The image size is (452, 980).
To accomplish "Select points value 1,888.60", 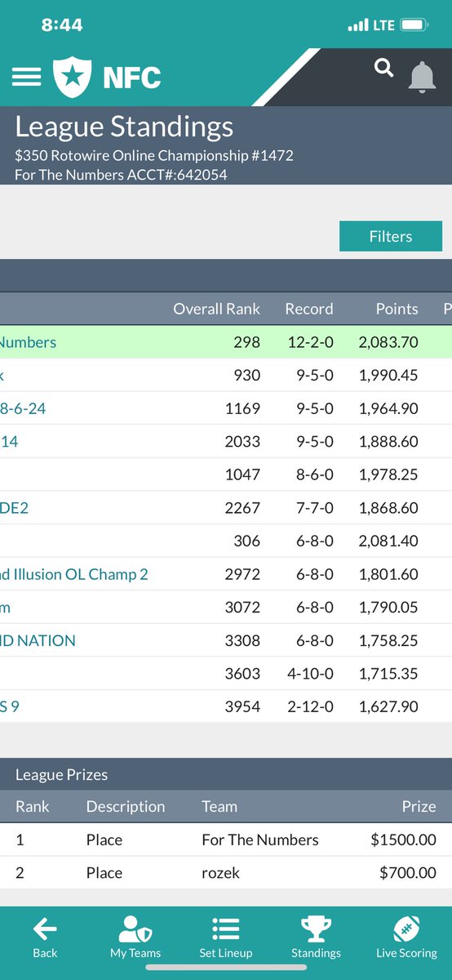I will [x=388, y=442].
